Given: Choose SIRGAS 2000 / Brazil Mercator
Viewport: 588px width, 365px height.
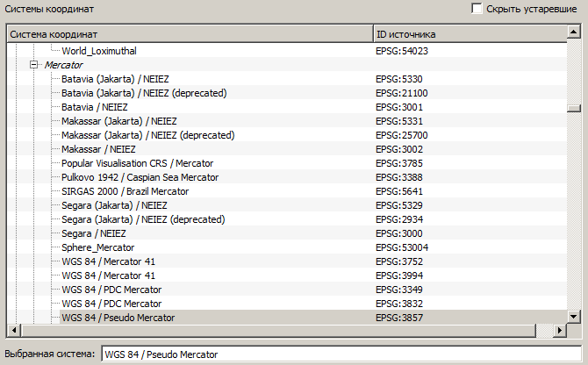Looking at the screenshot, I should (125, 191).
